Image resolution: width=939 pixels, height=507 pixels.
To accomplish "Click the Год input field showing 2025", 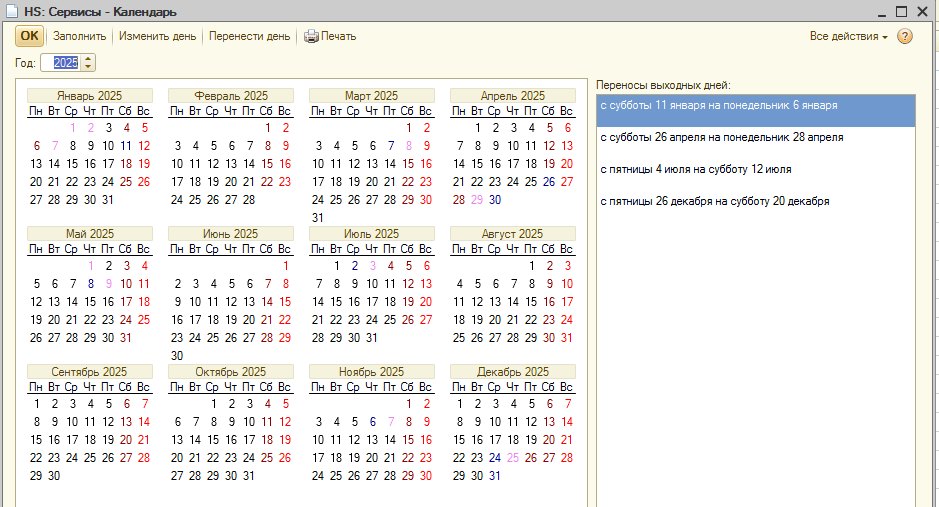I will point(62,63).
